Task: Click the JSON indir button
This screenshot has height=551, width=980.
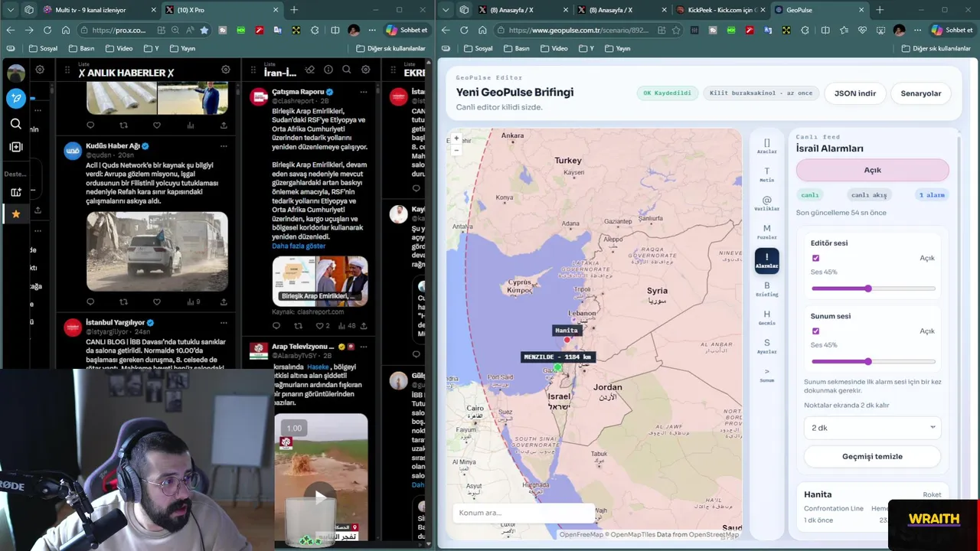Action: [855, 93]
